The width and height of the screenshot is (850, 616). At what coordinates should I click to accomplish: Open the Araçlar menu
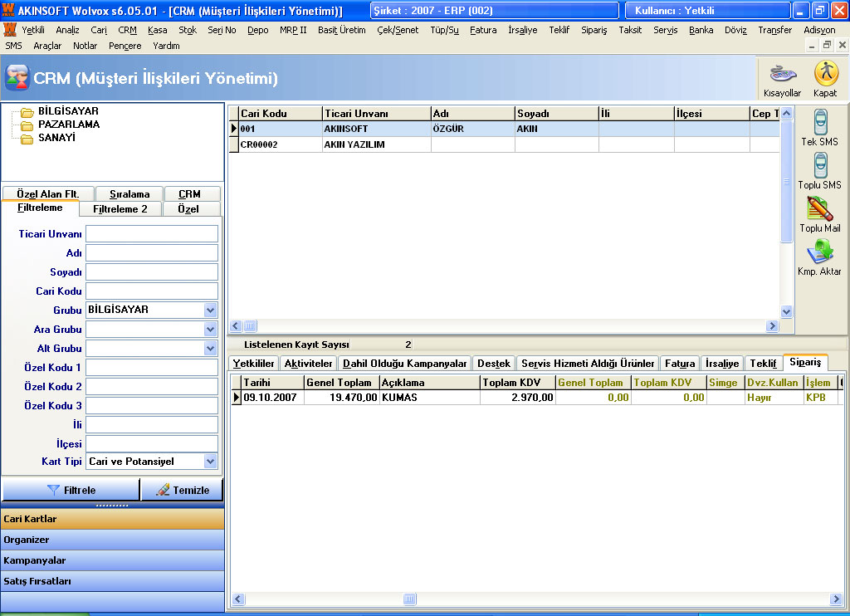click(47, 46)
